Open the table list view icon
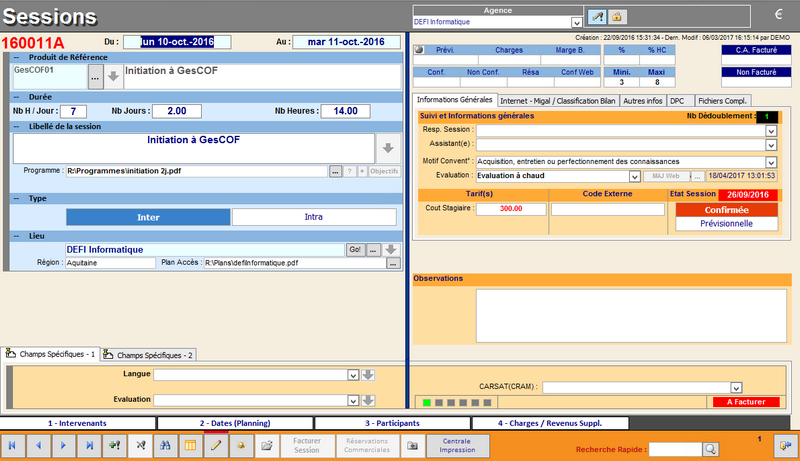This screenshot has height=461, width=800. pyautogui.click(x=191, y=445)
